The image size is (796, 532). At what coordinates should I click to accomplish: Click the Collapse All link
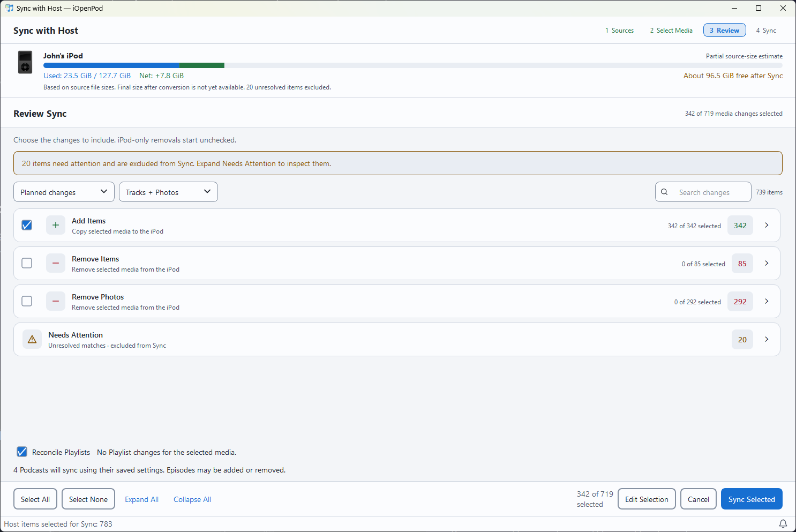[192, 499]
